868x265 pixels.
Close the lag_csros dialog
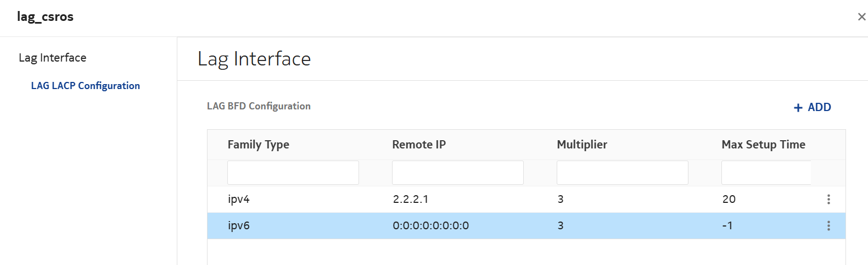[861, 17]
